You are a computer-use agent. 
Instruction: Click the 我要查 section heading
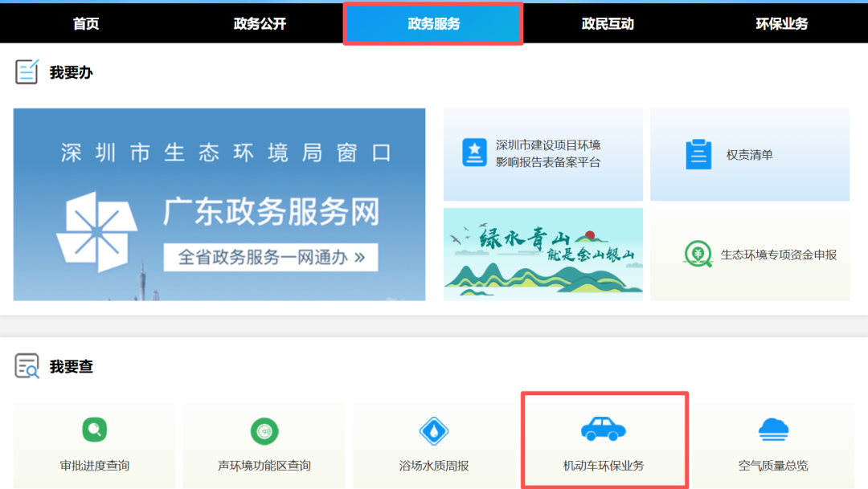coord(71,366)
